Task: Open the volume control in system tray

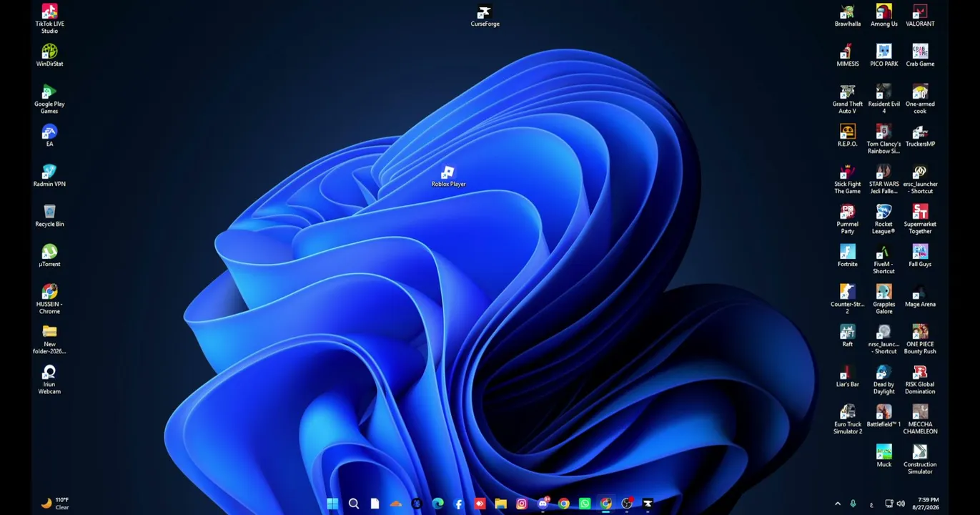Action: (901, 504)
